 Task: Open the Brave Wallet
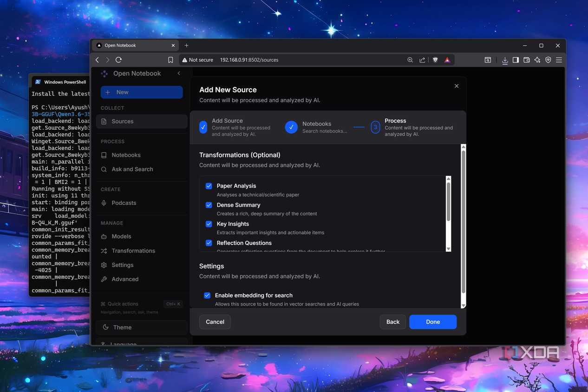[x=526, y=60]
